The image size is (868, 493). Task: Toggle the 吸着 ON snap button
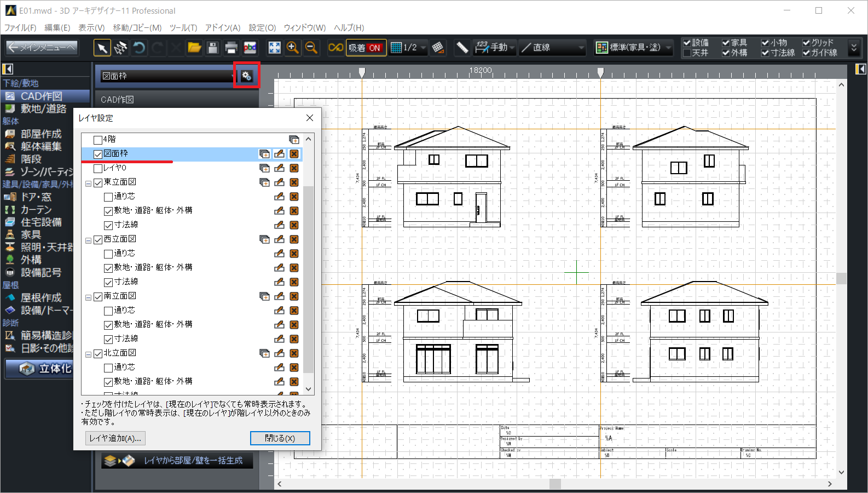(366, 48)
